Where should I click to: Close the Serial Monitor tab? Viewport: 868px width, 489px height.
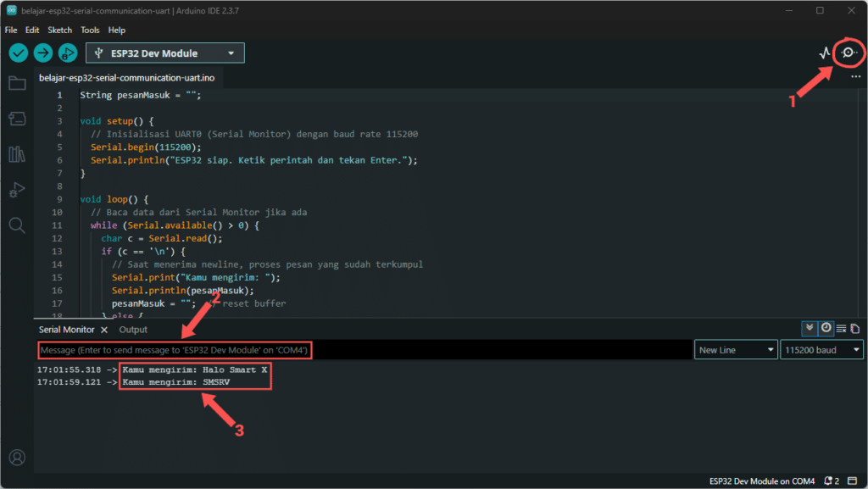[x=104, y=330]
